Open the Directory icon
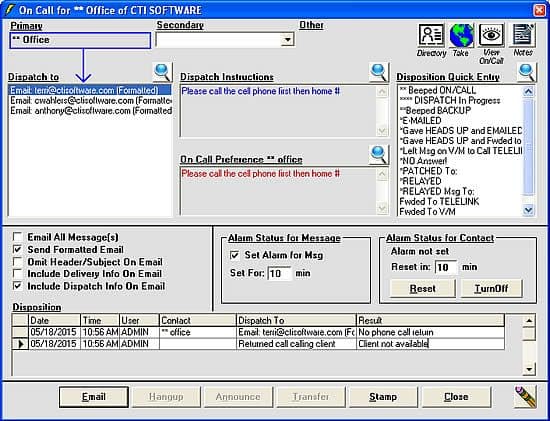550x421 pixels. click(x=431, y=35)
